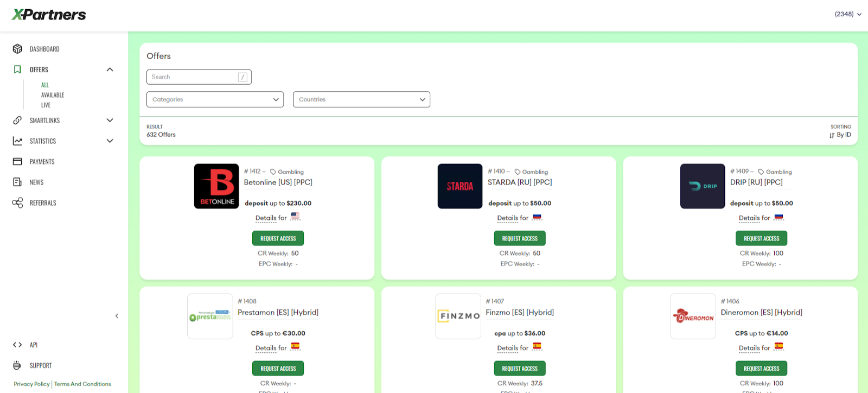Request access to STARDA offer
Image resolution: width=868 pixels, height=393 pixels.
point(520,238)
